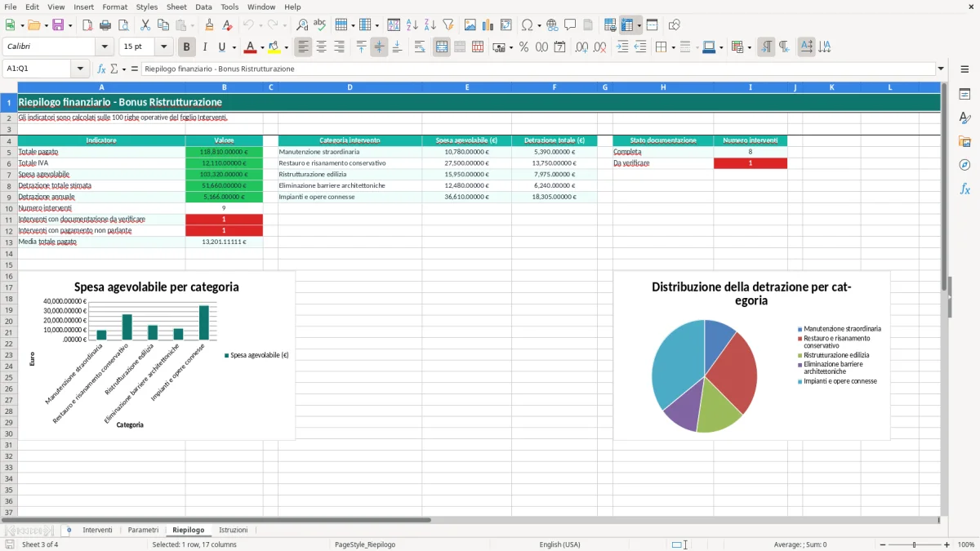Expand the Font Size dropdown
The height and width of the screenshot is (551, 980).
(164, 47)
